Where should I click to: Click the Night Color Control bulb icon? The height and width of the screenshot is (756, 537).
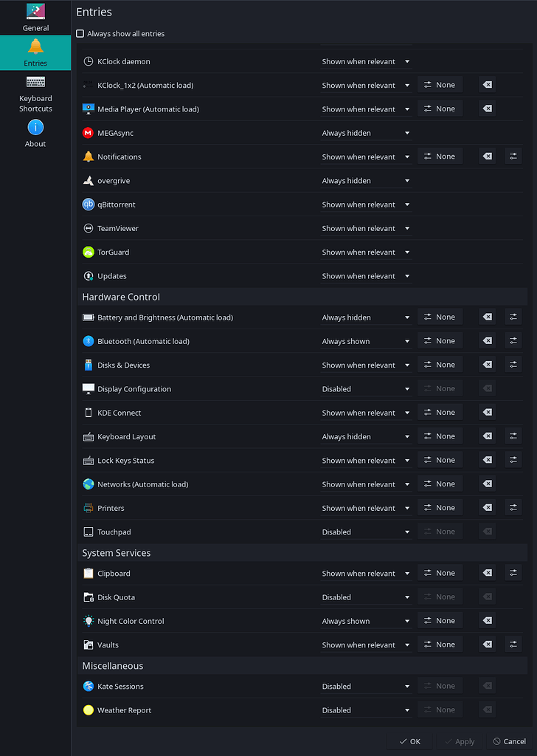click(90, 620)
